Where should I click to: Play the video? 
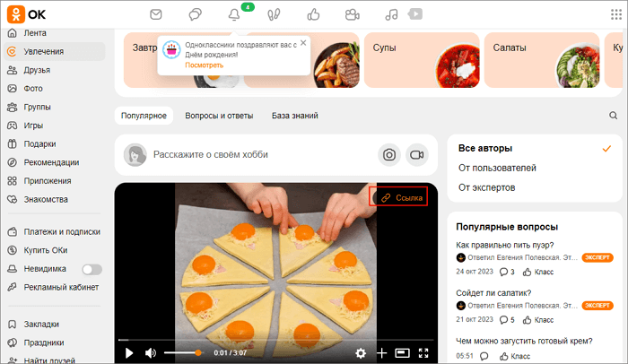click(x=129, y=352)
